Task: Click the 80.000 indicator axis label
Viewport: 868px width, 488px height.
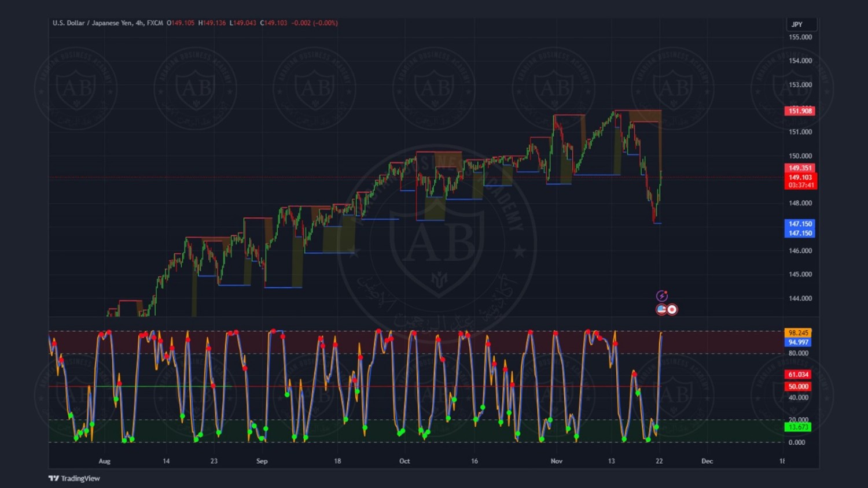Action: point(798,353)
